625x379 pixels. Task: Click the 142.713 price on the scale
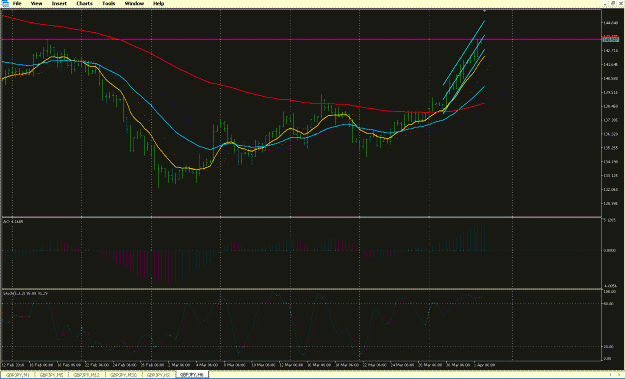click(x=610, y=51)
